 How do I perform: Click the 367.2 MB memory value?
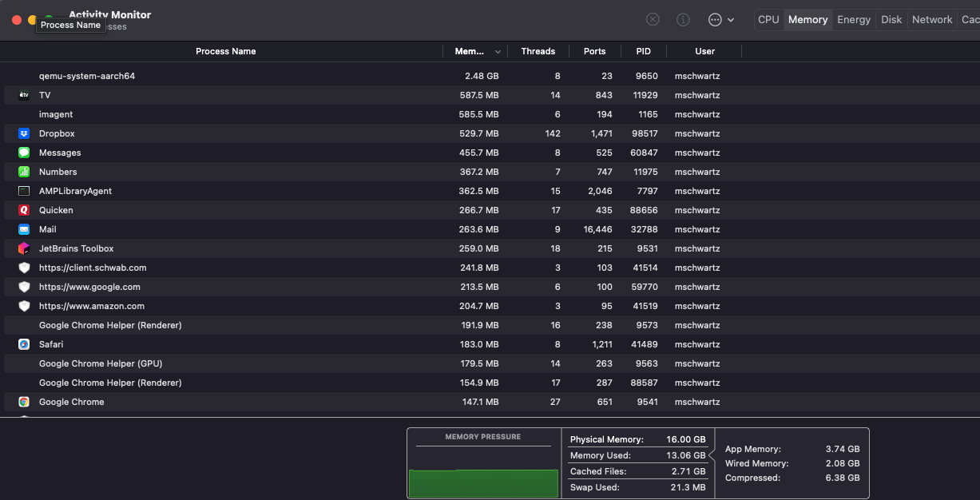click(479, 172)
